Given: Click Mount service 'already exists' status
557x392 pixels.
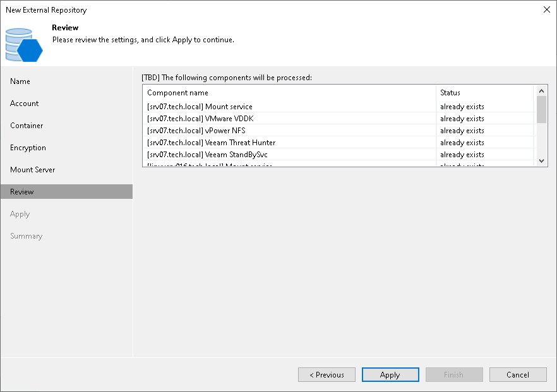Looking at the screenshot, I should 462,107.
